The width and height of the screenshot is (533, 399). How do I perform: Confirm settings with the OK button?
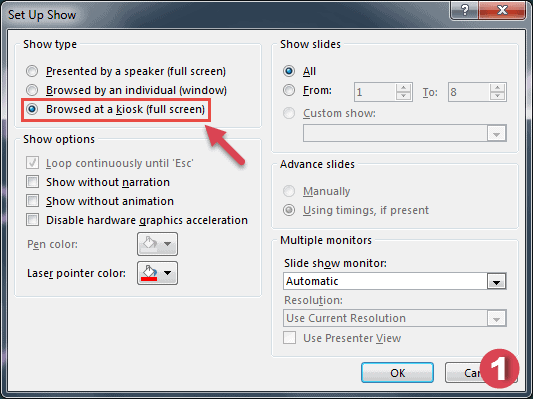pos(397,373)
